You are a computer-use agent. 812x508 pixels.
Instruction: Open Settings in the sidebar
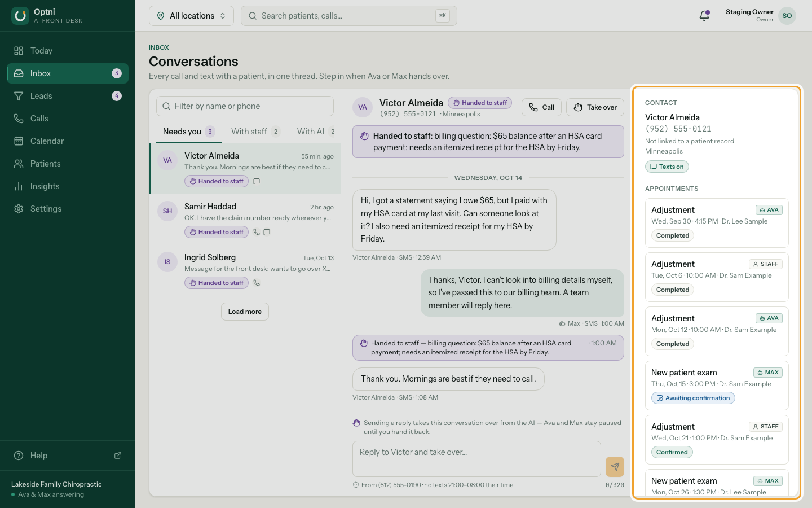tap(68, 209)
